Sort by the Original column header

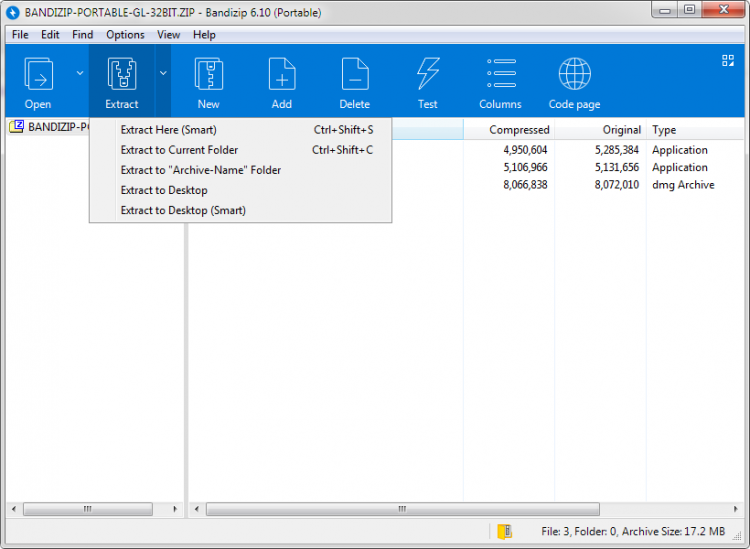pyautogui.click(x=600, y=130)
